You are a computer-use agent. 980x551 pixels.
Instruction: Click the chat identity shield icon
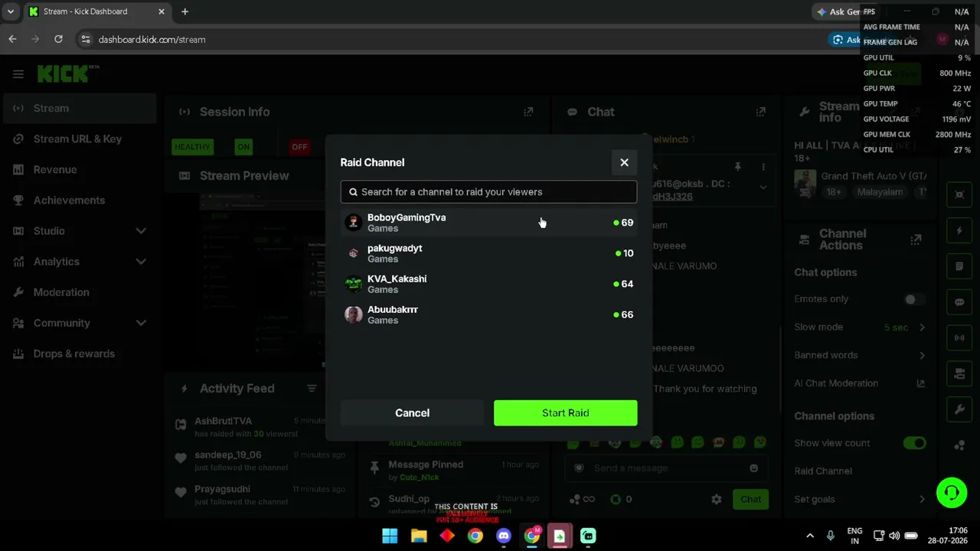579,468
